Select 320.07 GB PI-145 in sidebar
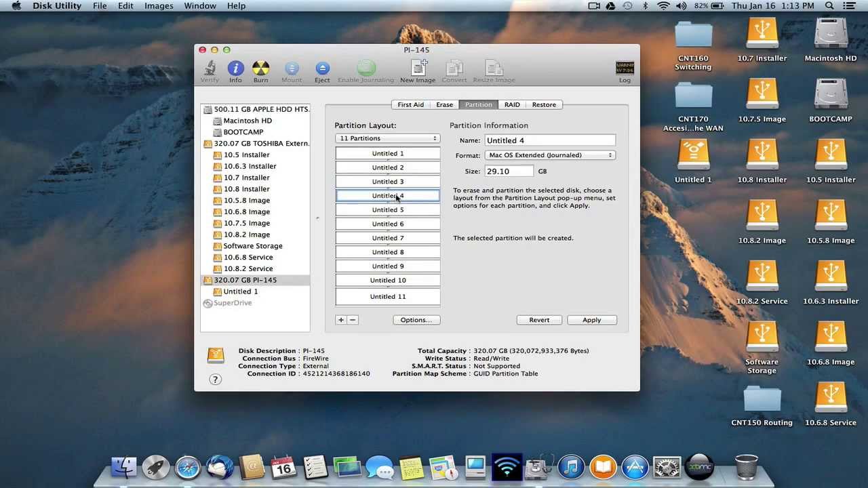 click(x=256, y=280)
